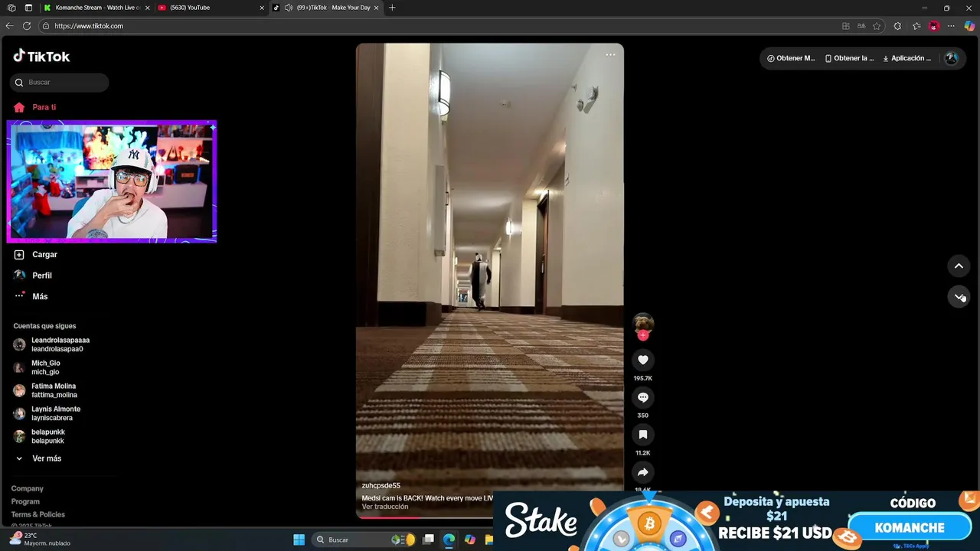This screenshot has height=551, width=980.
Task: Open the three-dot menu on the video
Action: coord(610,54)
